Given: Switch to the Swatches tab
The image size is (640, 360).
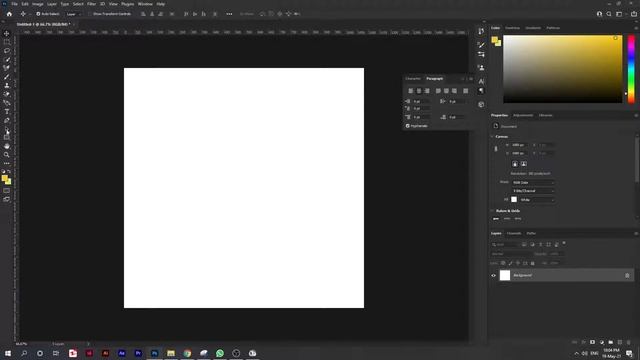Looking at the screenshot, I should tap(513, 28).
